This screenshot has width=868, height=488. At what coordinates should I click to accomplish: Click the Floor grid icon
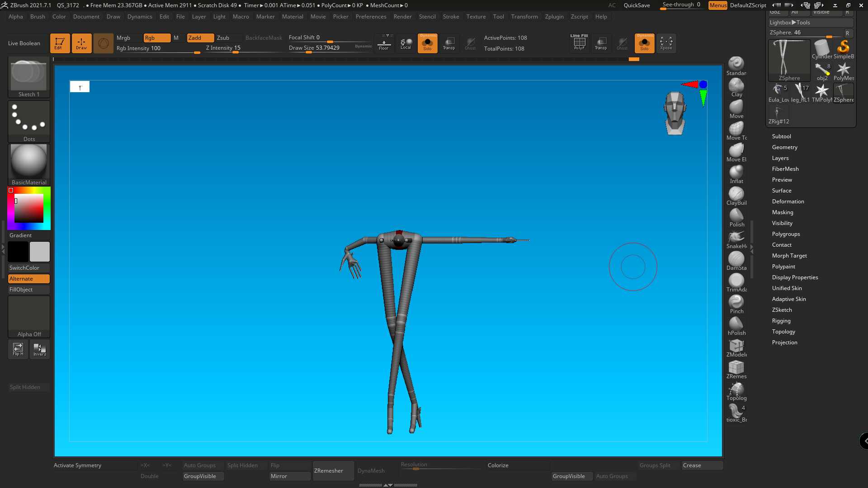[384, 43]
